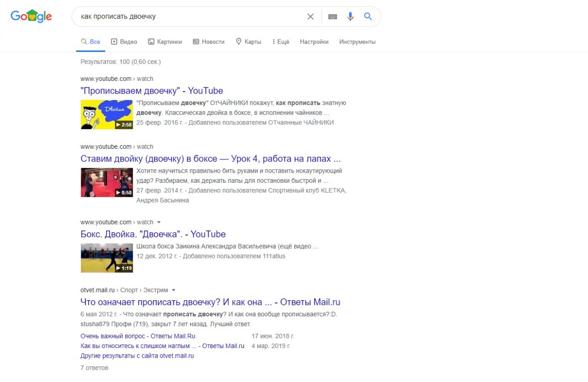588x382 pixels.
Task: Switch to the Видео tab
Action: [124, 42]
